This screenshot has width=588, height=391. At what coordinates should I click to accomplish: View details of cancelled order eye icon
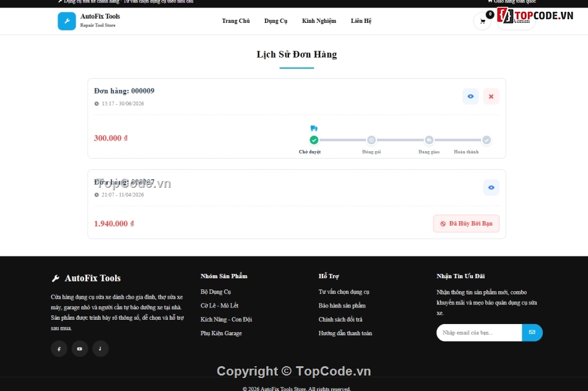tap(491, 187)
